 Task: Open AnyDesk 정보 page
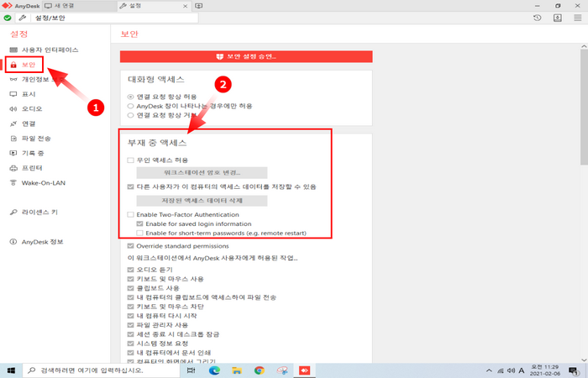tap(36, 242)
